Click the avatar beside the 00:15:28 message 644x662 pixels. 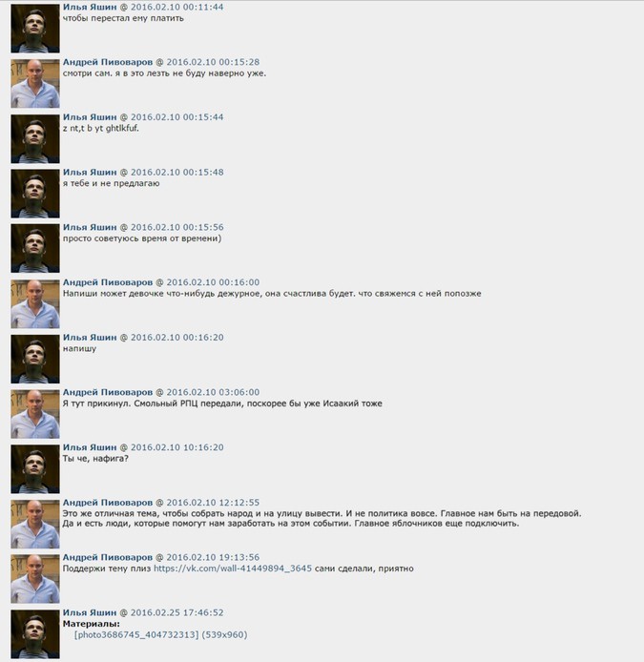point(35,84)
